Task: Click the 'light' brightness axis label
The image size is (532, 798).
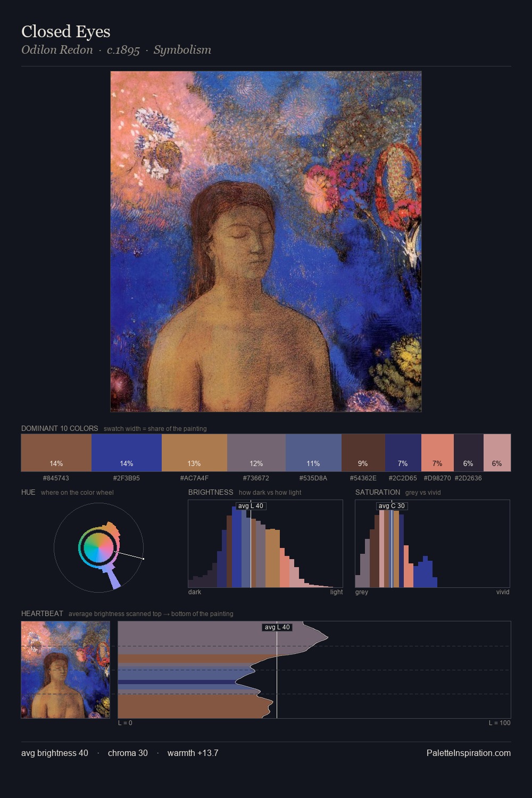Action: click(x=336, y=592)
